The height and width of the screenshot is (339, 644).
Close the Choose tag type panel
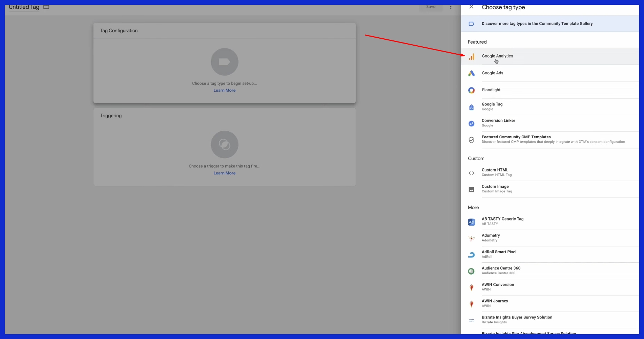471,7
